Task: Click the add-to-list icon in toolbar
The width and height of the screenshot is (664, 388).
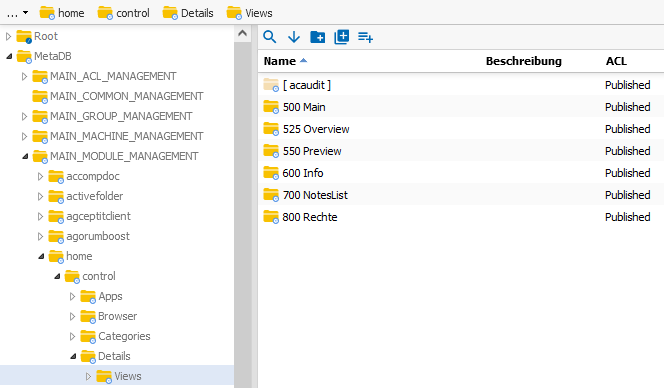Action: (x=365, y=37)
